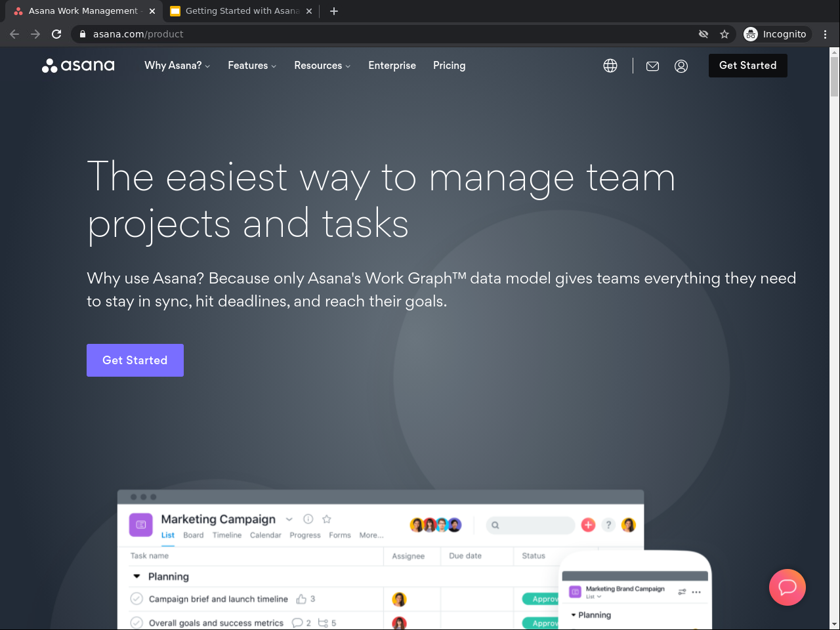840x630 pixels.
Task: Click the Status column header
Action: 534,556
